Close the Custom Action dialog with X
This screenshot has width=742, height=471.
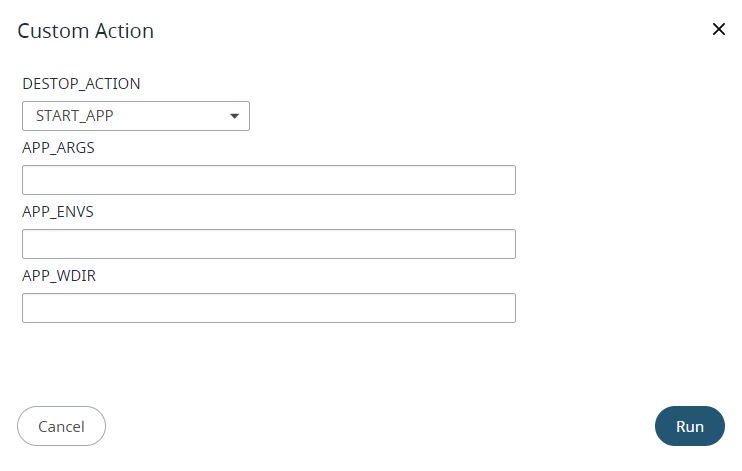(718, 29)
